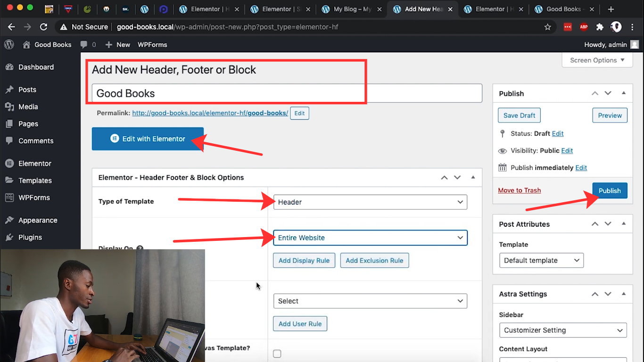Click Add User Rule
644x362 pixels.
(x=300, y=323)
